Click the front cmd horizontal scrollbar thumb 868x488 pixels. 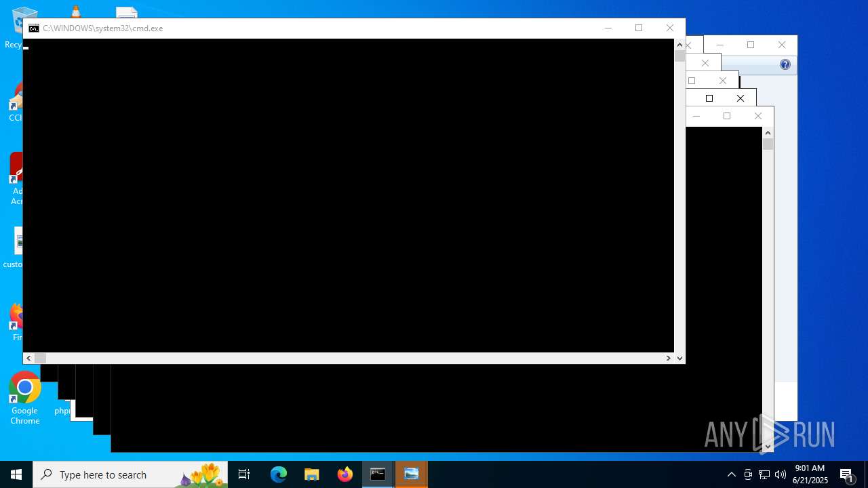coord(41,358)
